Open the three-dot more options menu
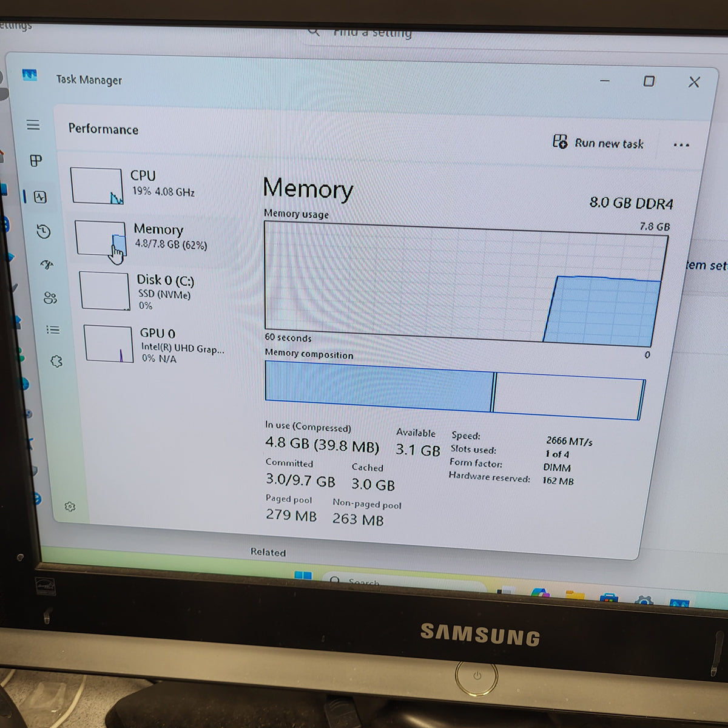 point(681,145)
